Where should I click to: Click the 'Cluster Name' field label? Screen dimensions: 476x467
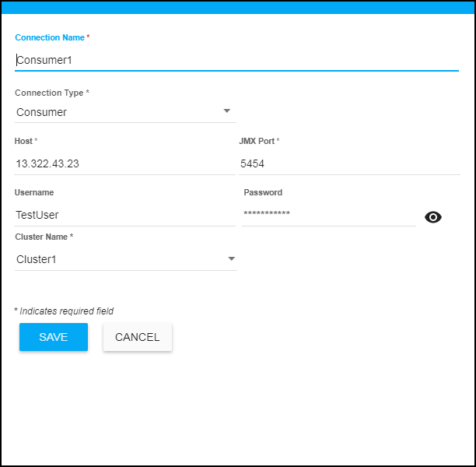pos(42,237)
